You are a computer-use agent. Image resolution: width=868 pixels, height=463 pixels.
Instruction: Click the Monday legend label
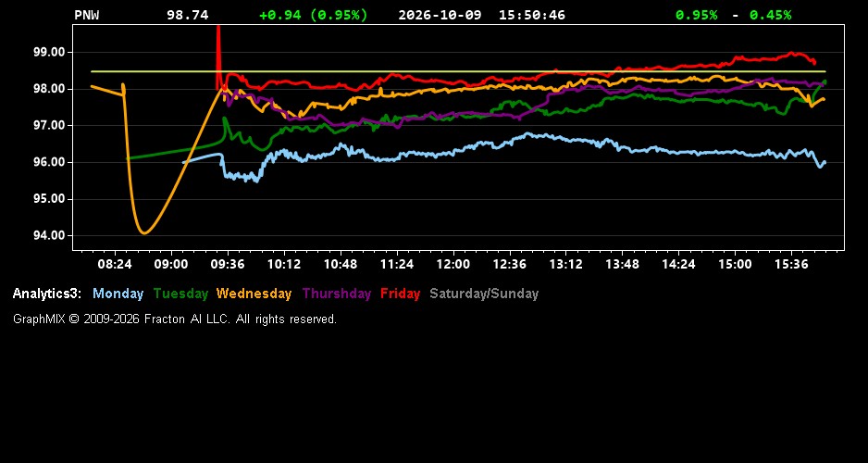coord(118,294)
